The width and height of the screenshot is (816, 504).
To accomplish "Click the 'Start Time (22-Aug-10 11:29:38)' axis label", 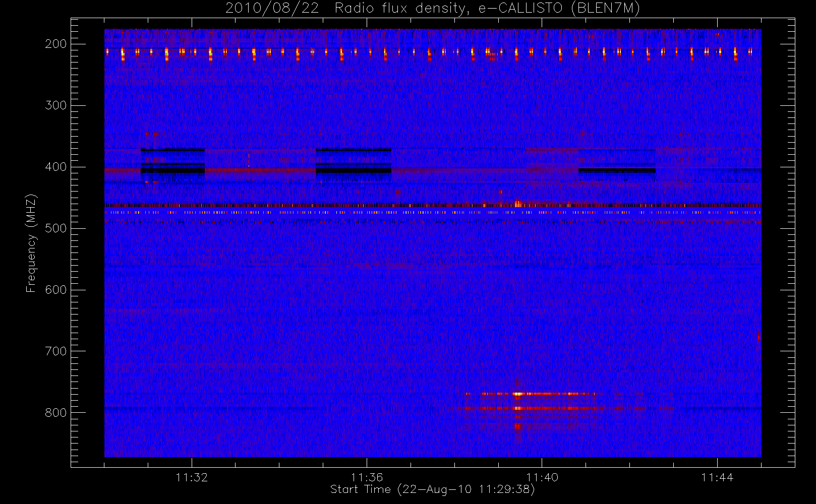I will click(x=432, y=489).
